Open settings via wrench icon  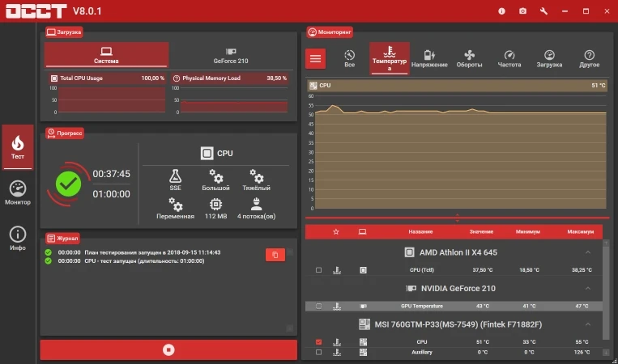(543, 11)
